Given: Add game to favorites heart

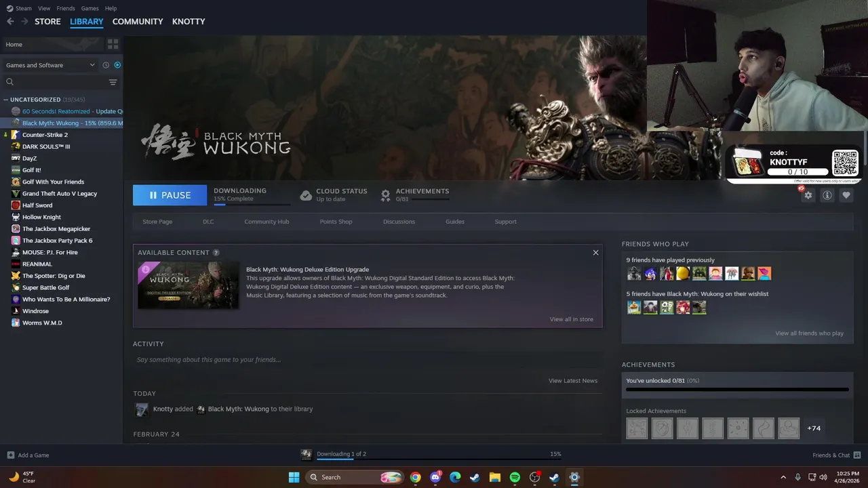Looking at the screenshot, I should (x=846, y=195).
